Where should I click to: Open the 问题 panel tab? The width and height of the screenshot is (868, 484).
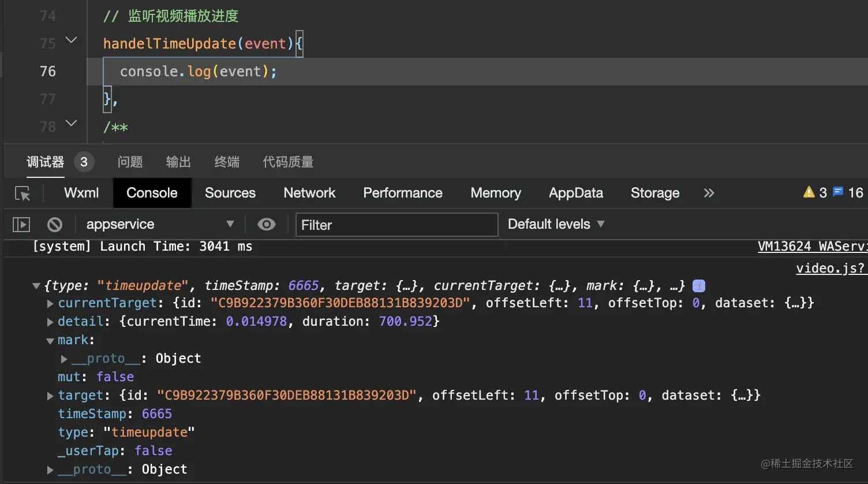click(x=130, y=162)
